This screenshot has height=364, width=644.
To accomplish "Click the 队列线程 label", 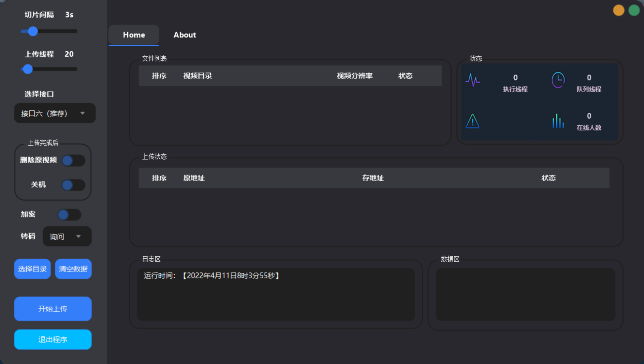I will point(589,89).
